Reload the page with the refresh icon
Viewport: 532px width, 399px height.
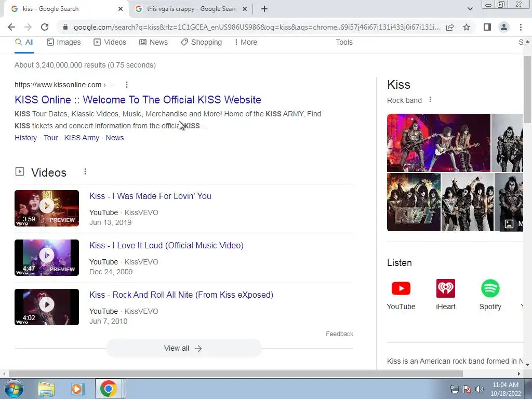pyautogui.click(x=45, y=27)
